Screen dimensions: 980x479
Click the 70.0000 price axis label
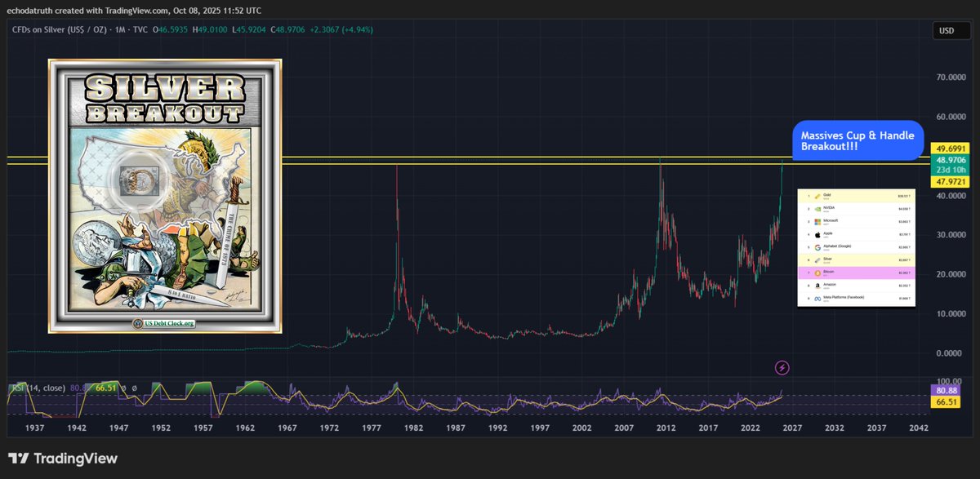[x=952, y=78]
